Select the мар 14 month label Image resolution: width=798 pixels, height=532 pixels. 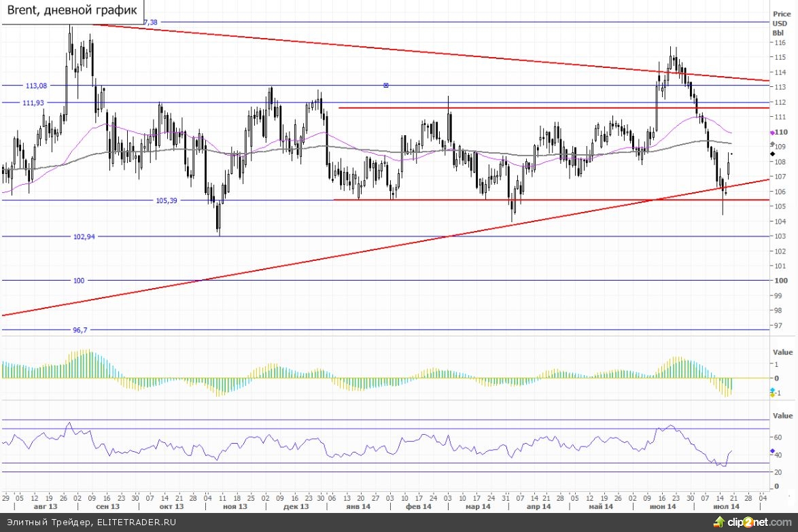click(479, 507)
